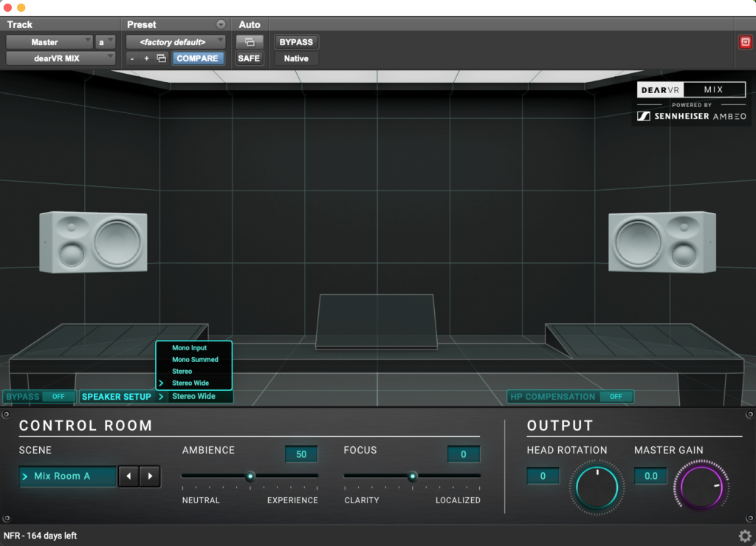Click the Pro Tools BYPASS button
The height and width of the screenshot is (546, 756).
(x=296, y=42)
